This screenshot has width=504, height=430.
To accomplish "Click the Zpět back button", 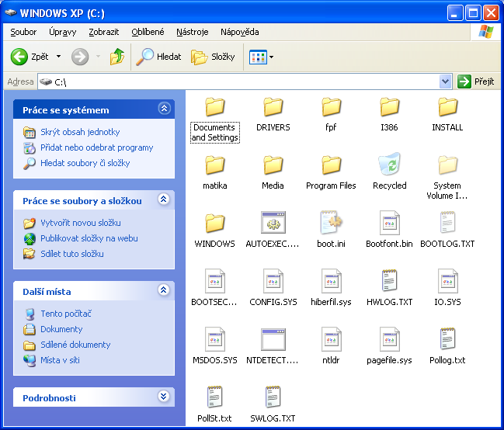I will (30, 57).
